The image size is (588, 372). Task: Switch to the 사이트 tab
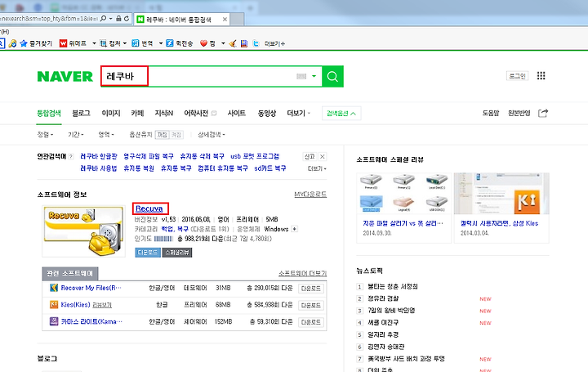click(x=237, y=114)
